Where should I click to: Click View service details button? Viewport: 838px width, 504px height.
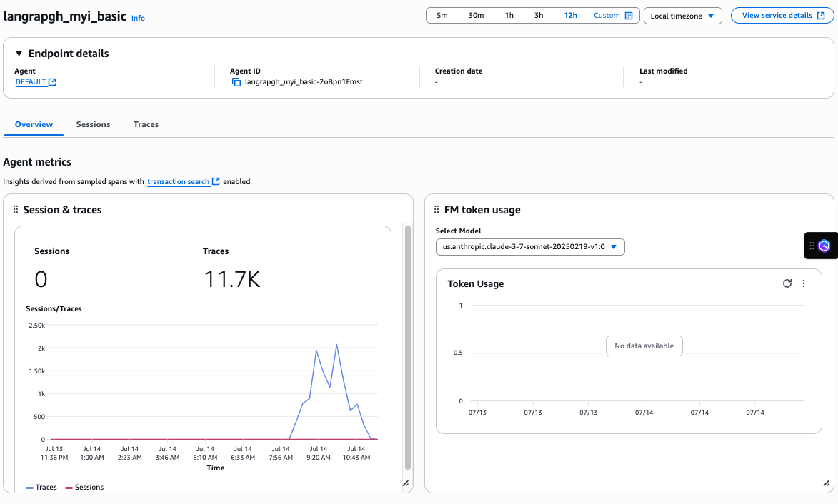click(x=782, y=16)
